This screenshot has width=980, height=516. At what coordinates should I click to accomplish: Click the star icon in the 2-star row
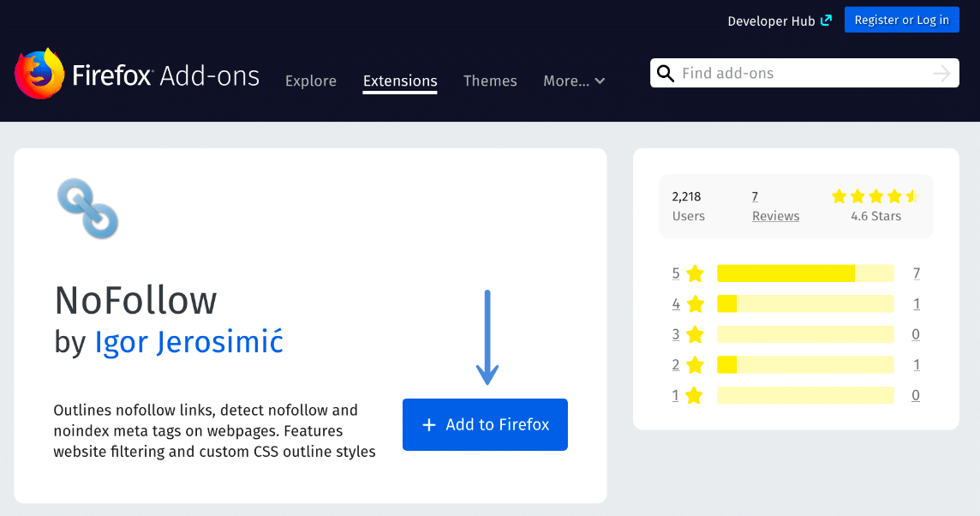(x=695, y=364)
